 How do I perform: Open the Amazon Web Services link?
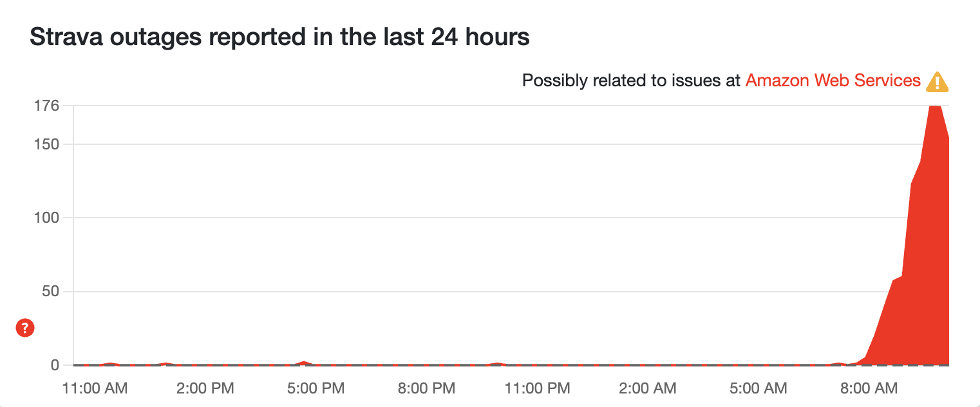pos(833,80)
